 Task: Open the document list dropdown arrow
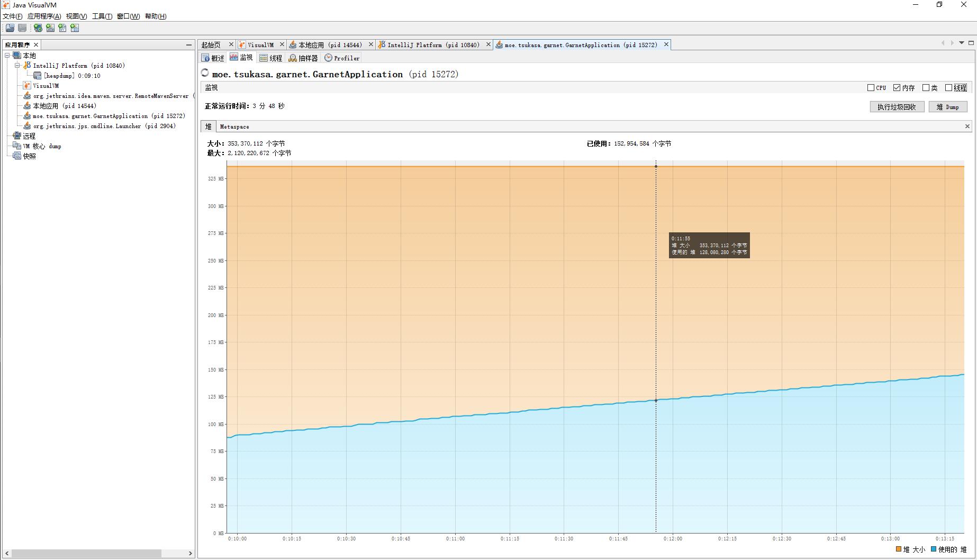[962, 43]
